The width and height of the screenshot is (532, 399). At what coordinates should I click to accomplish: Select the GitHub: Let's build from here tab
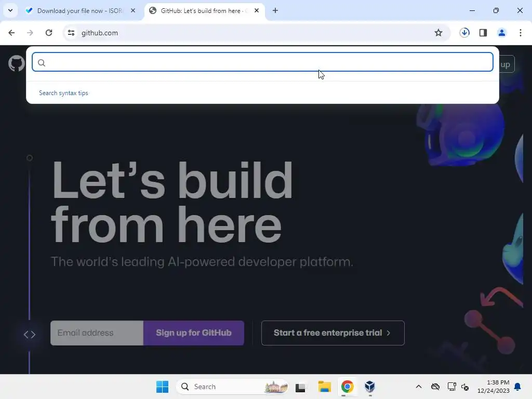205,11
